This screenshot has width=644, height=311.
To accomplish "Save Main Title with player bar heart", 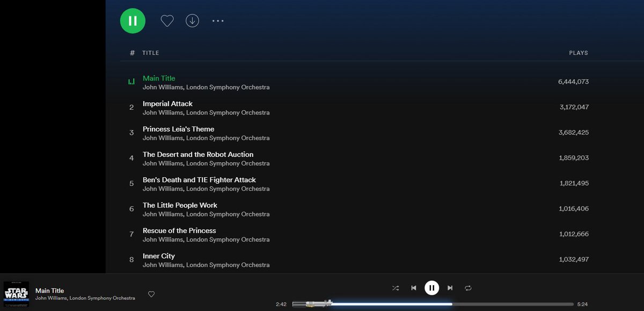I will tap(151, 294).
